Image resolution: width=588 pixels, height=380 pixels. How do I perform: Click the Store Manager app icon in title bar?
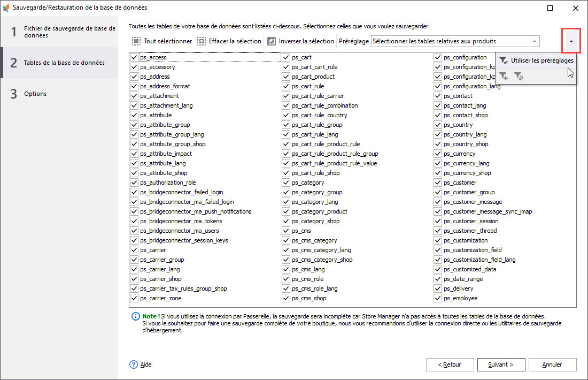tap(6, 7)
